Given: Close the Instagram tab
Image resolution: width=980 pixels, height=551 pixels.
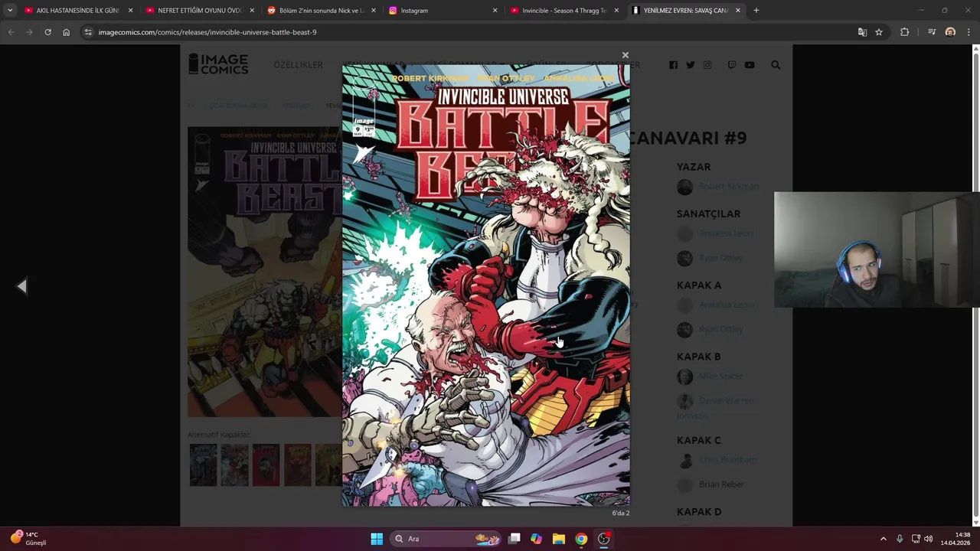Looking at the screenshot, I should click(x=495, y=11).
